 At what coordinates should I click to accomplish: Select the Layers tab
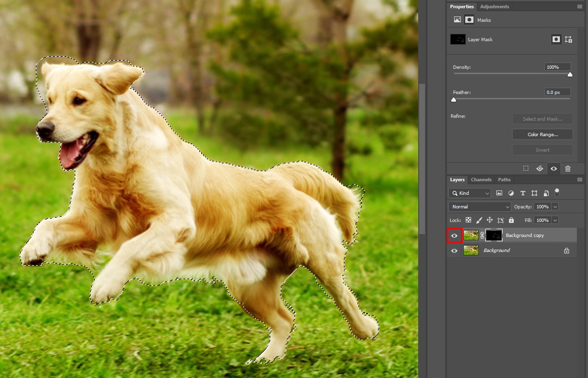click(457, 180)
